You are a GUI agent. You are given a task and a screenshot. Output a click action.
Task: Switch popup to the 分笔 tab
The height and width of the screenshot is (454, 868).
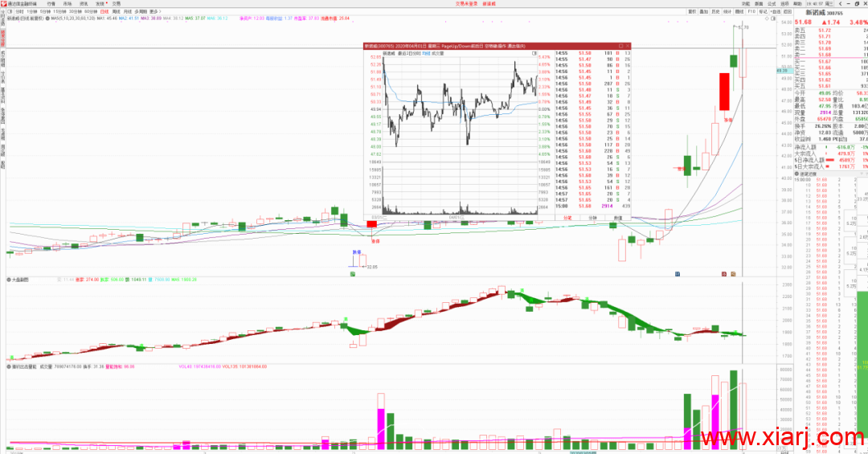click(x=567, y=218)
